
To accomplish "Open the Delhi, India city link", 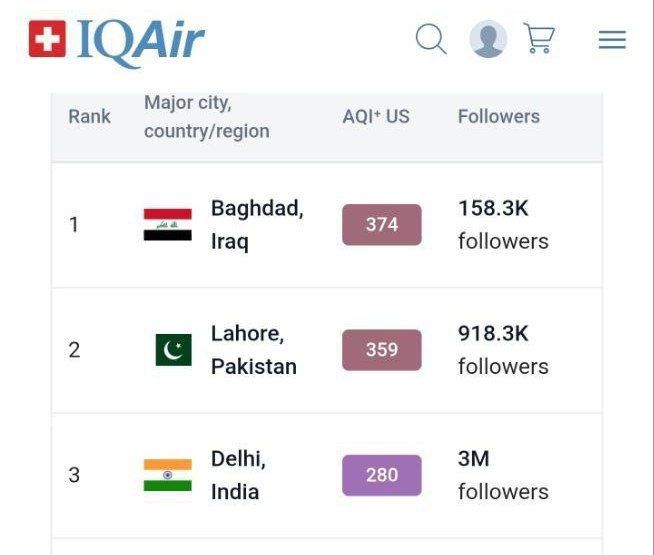I will pos(237,474).
